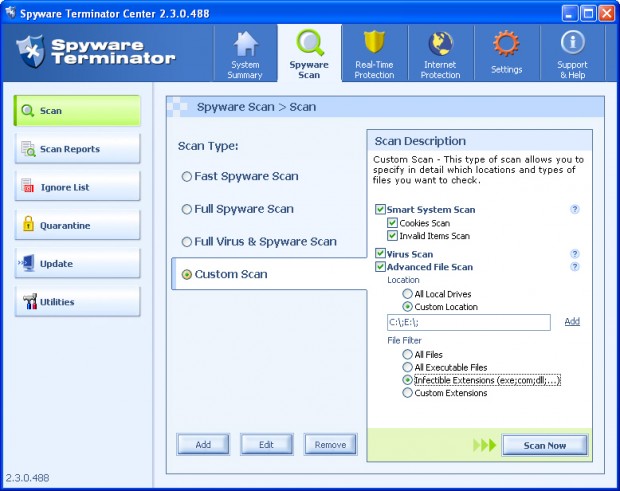Select Full Virus & Spyware Scan
This screenshot has height=491, width=620.
coord(187,242)
